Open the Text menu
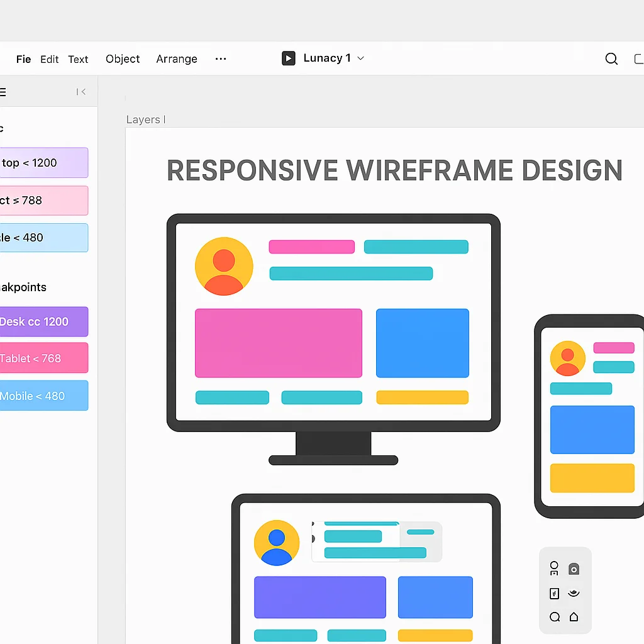Viewport: 644px width, 644px height. [x=78, y=59]
